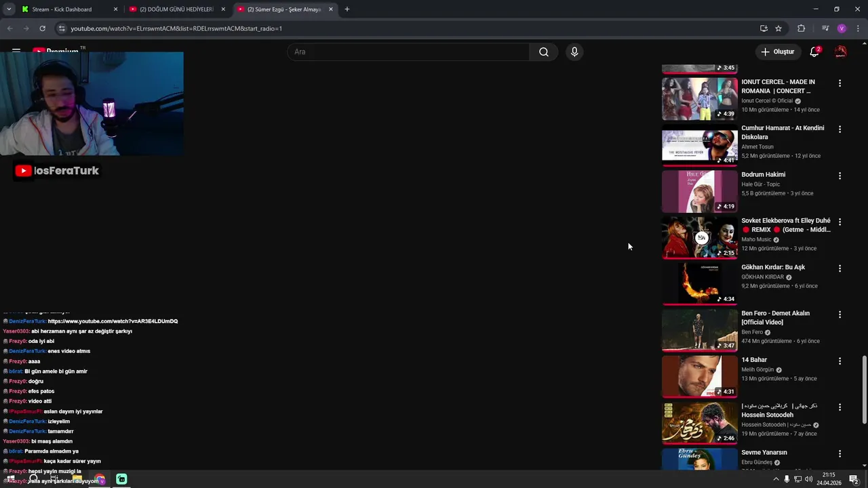This screenshot has height=488, width=868.
Task: Open the Windows Start button
Action: (10, 479)
